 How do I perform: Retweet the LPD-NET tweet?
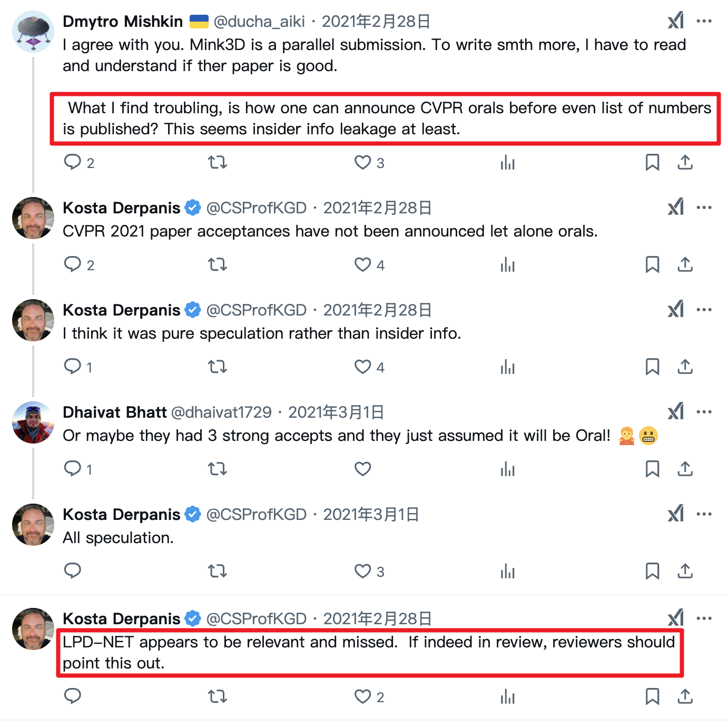[x=217, y=696]
